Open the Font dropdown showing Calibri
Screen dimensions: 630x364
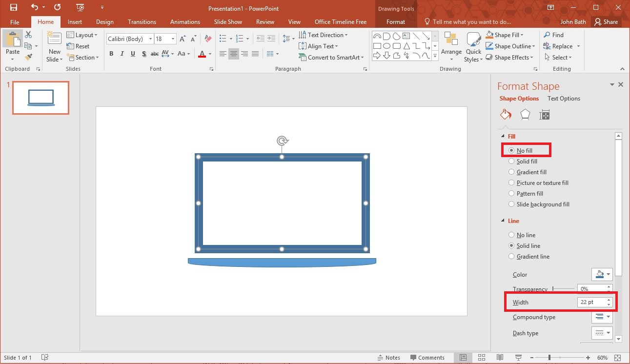click(x=150, y=39)
